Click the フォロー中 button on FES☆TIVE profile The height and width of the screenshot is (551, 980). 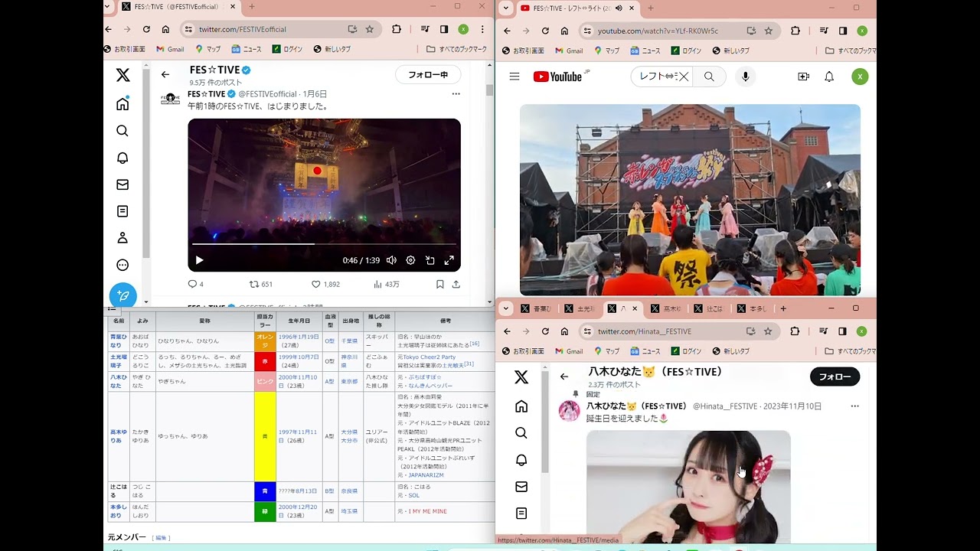[427, 75]
